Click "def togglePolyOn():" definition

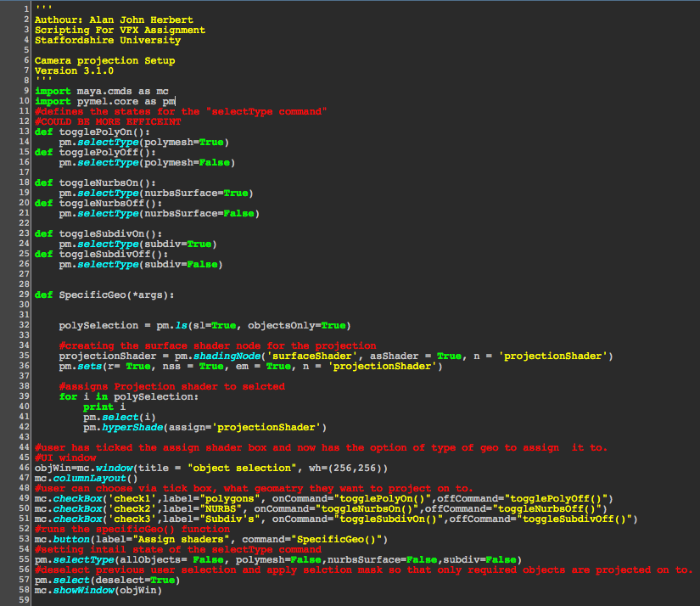click(x=92, y=132)
